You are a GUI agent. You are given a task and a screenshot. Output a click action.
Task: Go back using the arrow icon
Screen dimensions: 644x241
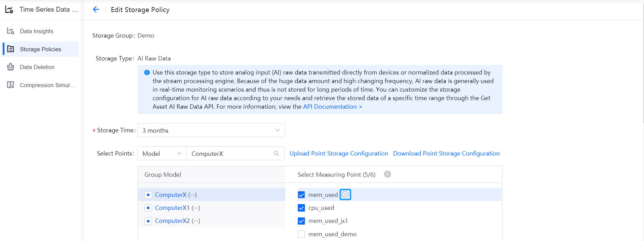(x=96, y=10)
